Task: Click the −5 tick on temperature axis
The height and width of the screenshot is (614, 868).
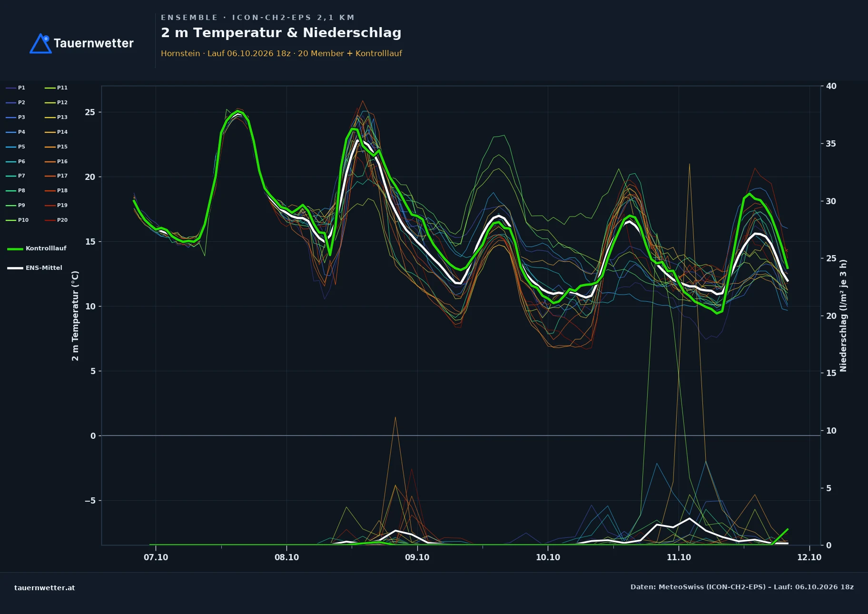Action: (90, 501)
